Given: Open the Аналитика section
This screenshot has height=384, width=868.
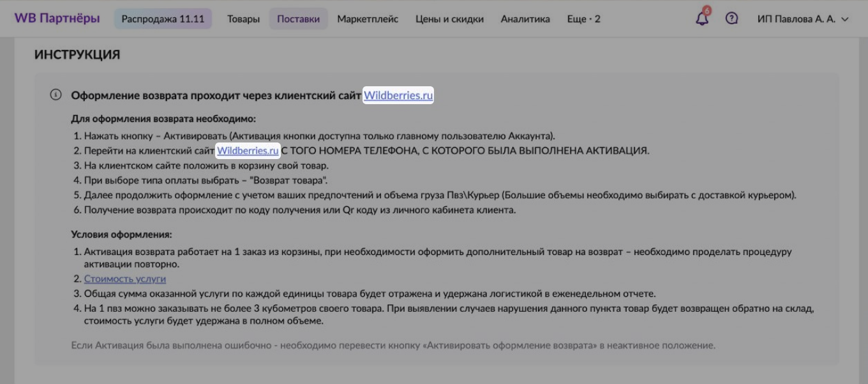Looking at the screenshot, I should coord(525,19).
